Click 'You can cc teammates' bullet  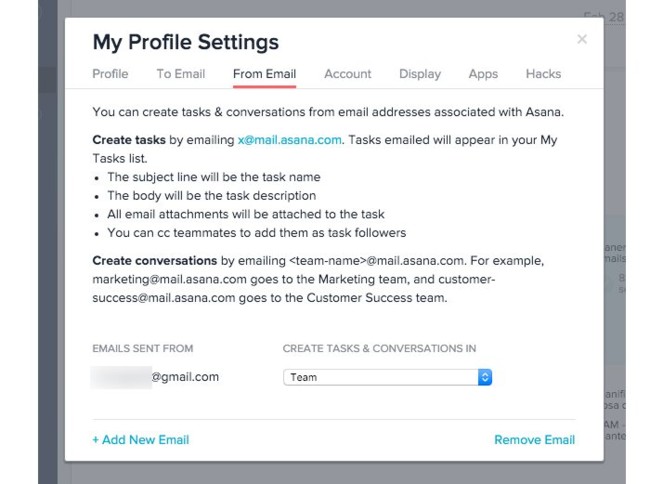coord(257,233)
